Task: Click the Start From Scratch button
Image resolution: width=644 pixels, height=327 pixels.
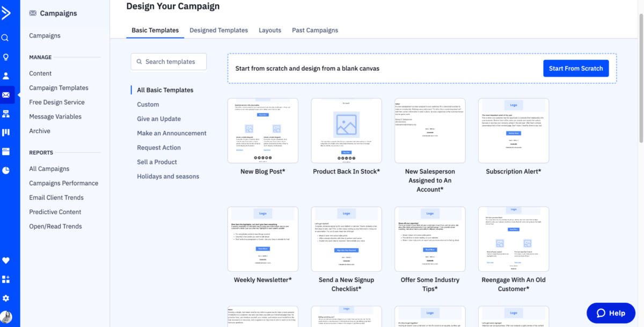Action: (576, 68)
